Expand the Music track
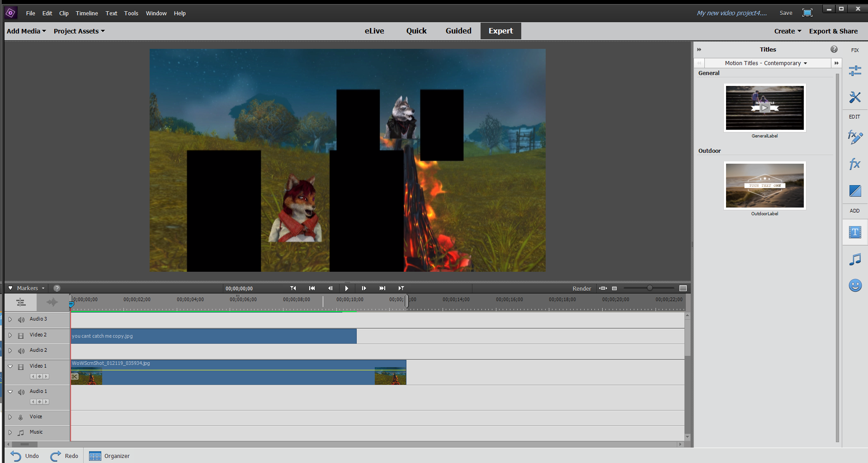 (x=10, y=432)
